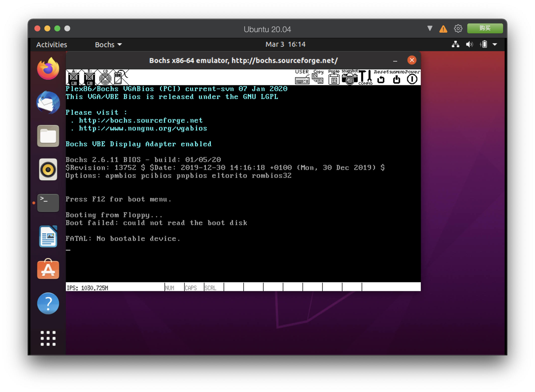Click the battery status icon
The image size is (535, 392).
click(x=484, y=45)
